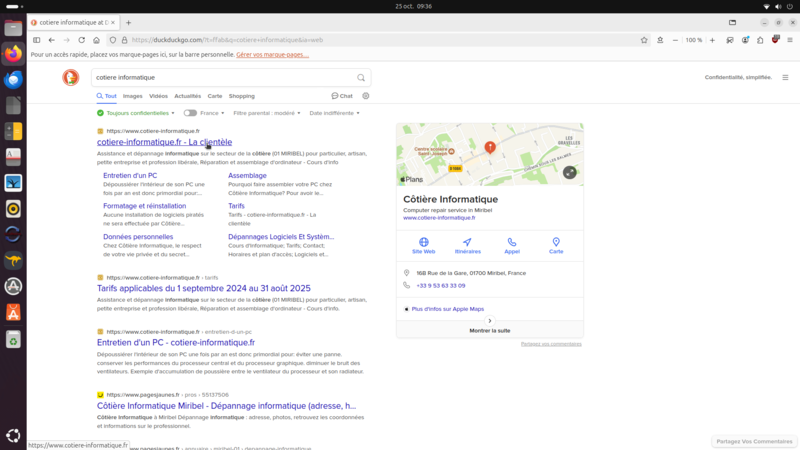This screenshot has width=800, height=450.
Task: Switch to the Images tab
Action: click(x=133, y=96)
